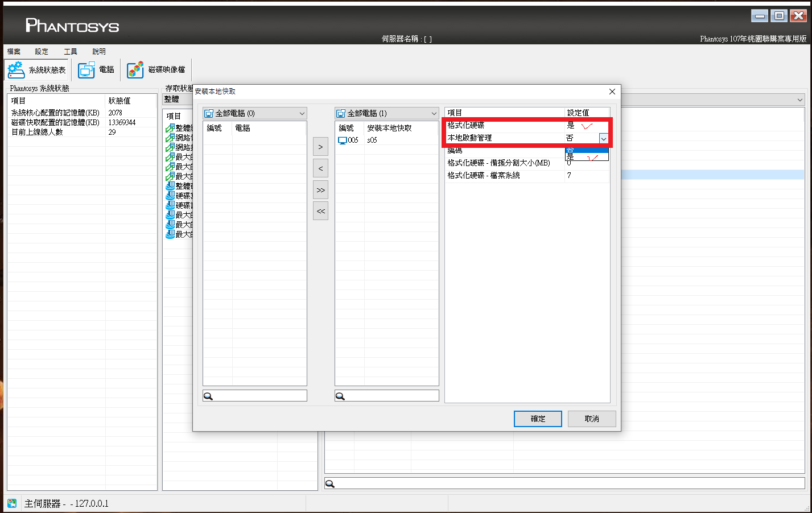Click the 編號 column header in the right list
812x513 pixels.
[x=347, y=128]
